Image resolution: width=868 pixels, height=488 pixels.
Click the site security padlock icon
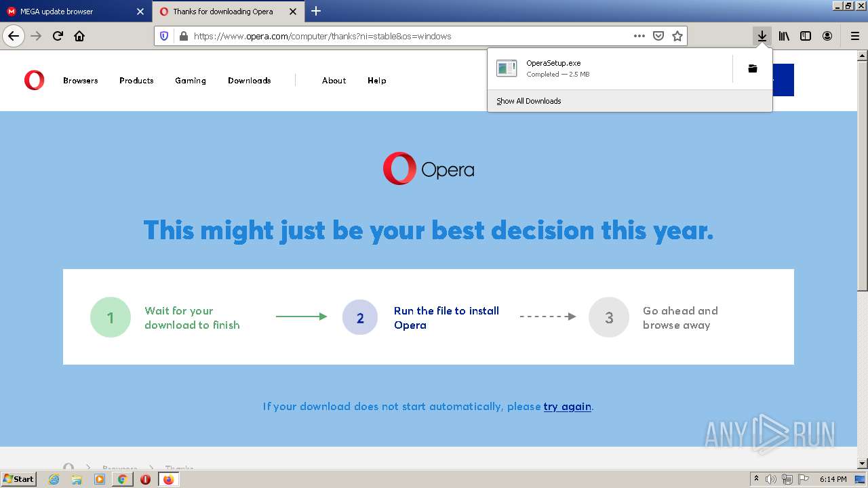point(183,36)
